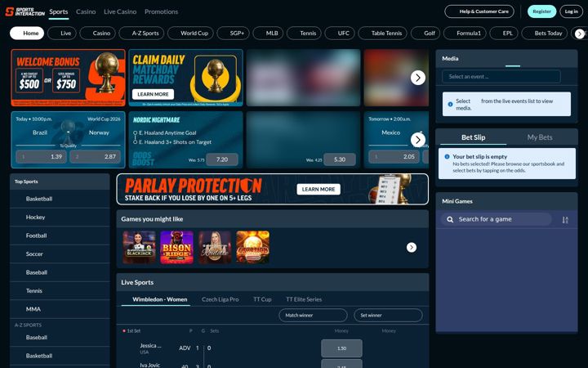Switch to Czech Liga Pro tab
588x368 pixels.
click(x=220, y=299)
